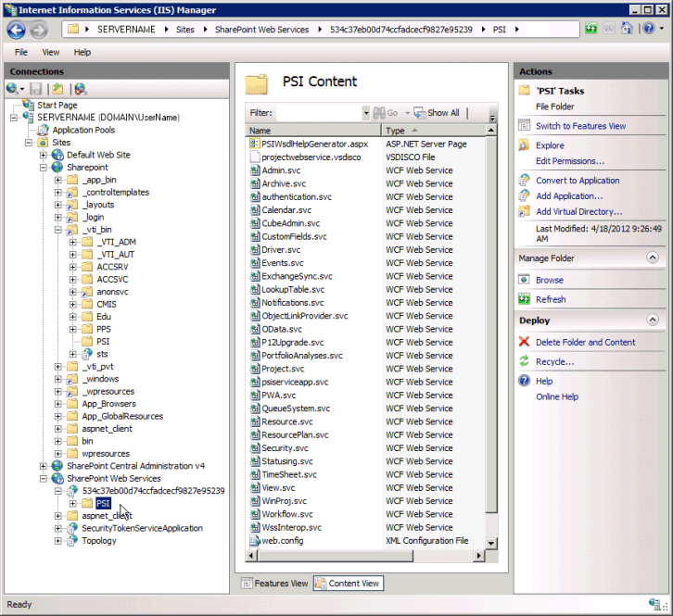
Task: Expand the SecurityTokenServiceApplication node
Action: coord(58,528)
